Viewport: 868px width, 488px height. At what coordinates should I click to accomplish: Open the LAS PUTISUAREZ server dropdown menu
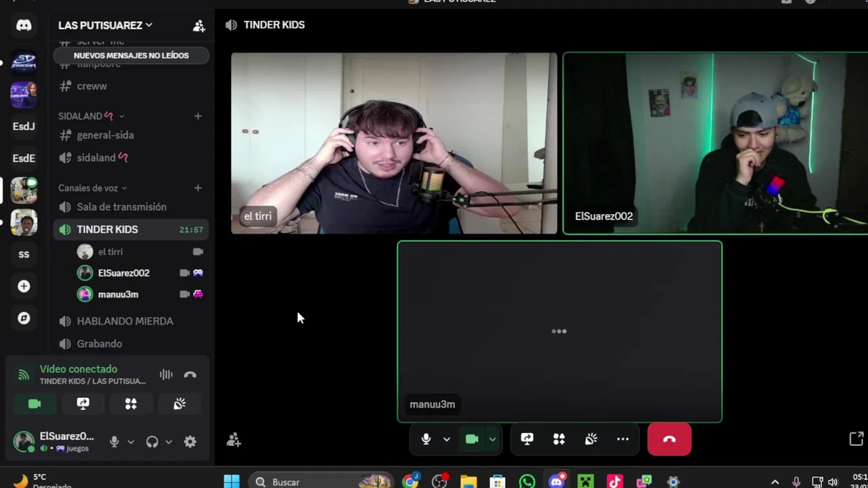tap(105, 25)
